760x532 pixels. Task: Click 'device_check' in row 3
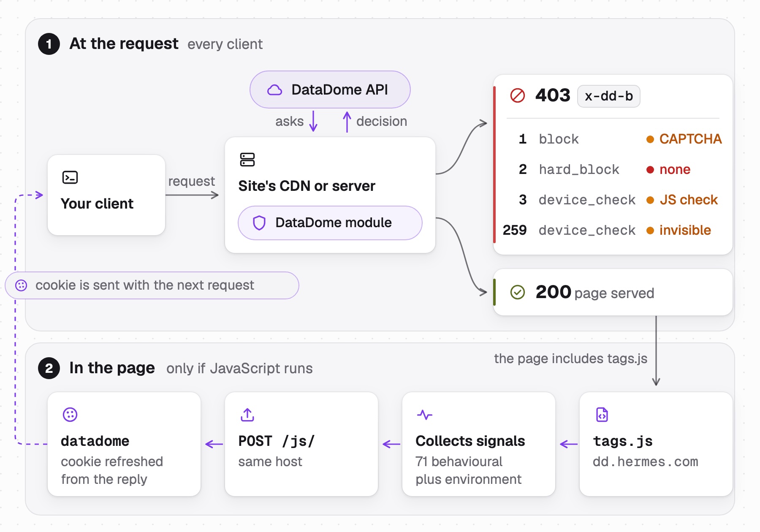coord(587,200)
